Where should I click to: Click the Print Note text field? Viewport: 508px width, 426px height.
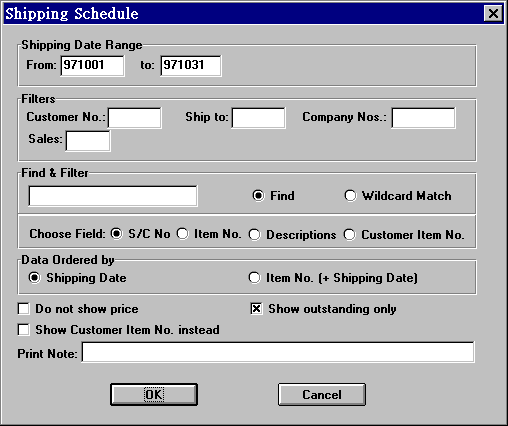(x=278, y=352)
